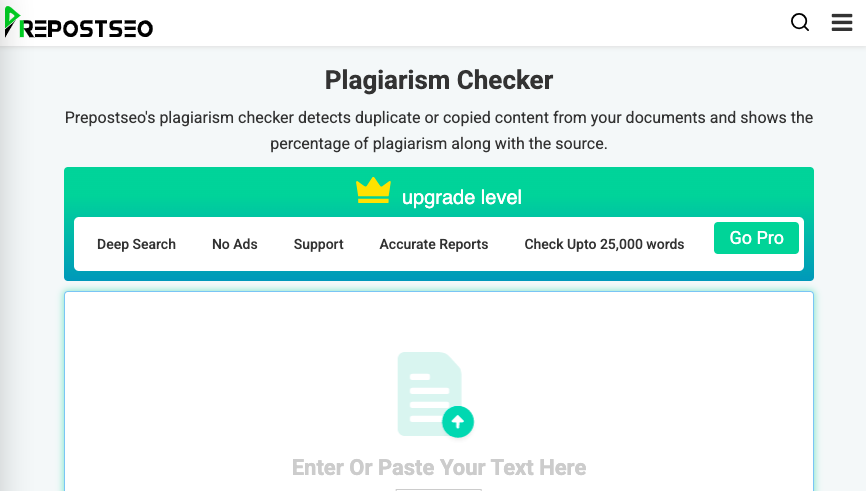Click the Support feature label
Screen dimensions: 866x491
[x=319, y=244]
